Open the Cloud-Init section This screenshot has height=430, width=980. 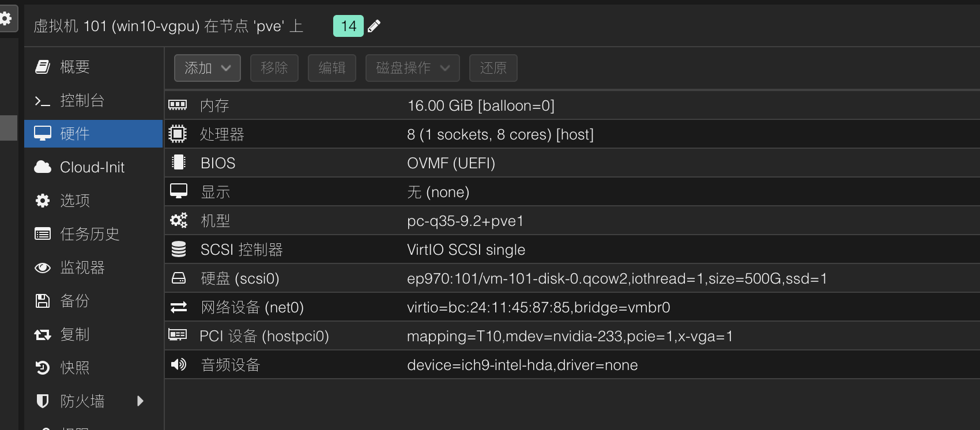(x=92, y=167)
